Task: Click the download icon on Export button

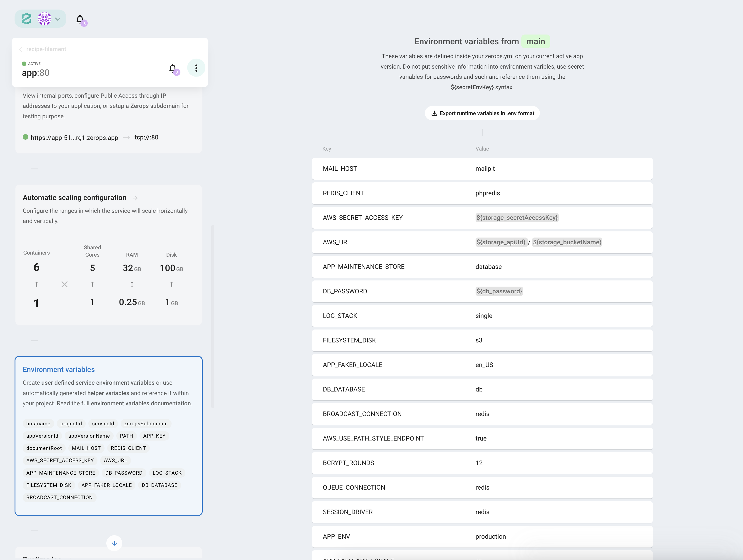Action: click(x=434, y=114)
